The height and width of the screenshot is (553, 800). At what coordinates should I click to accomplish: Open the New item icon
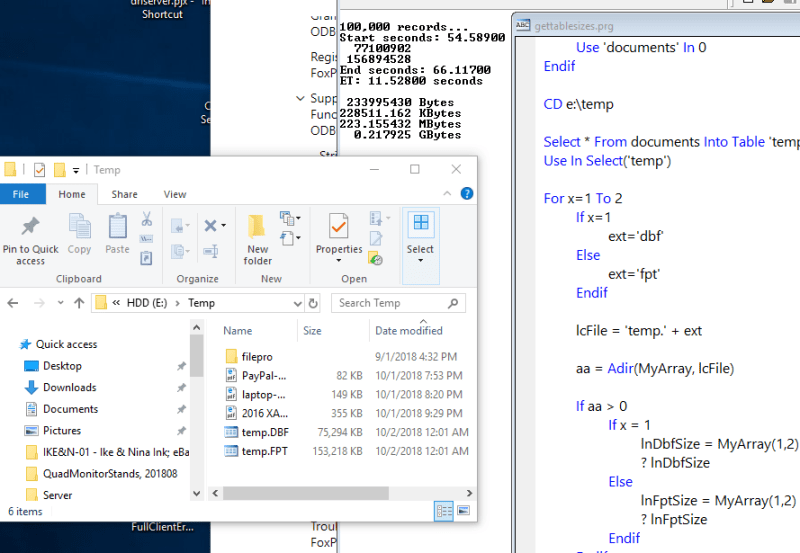pos(289,218)
